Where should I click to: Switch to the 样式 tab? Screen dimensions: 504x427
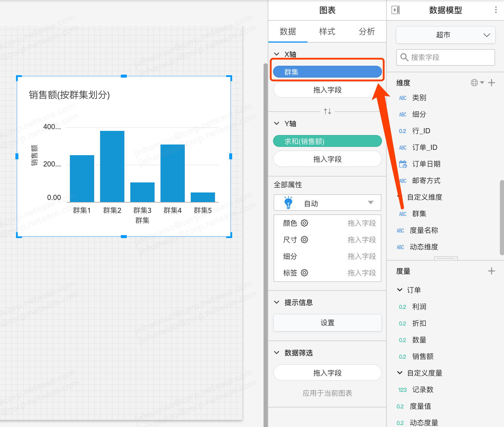coord(327,31)
